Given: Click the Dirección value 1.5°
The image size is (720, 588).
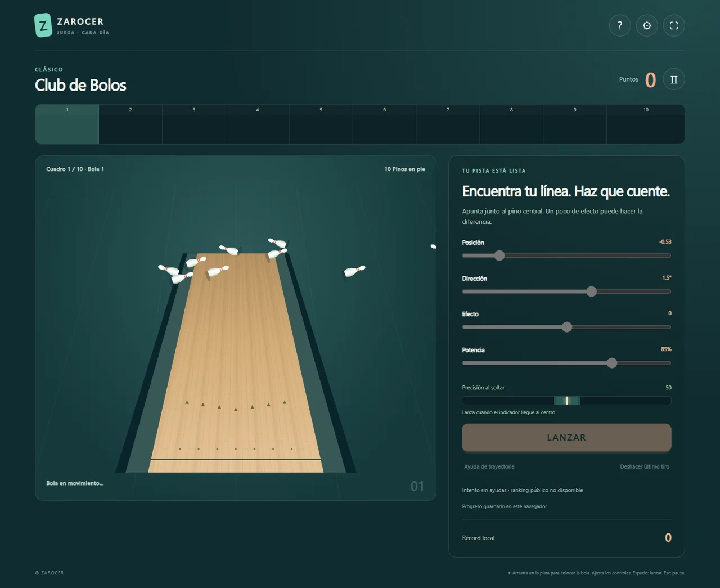Looking at the screenshot, I should (x=667, y=277).
